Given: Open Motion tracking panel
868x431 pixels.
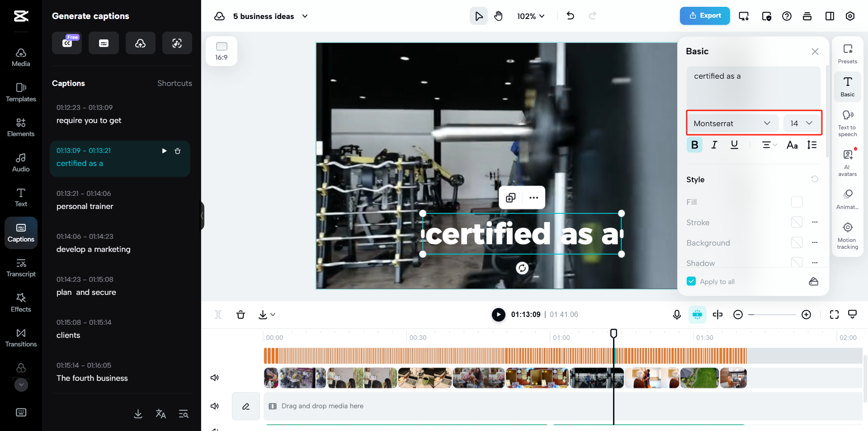Looking at the screenshot, I should point(847,236).
